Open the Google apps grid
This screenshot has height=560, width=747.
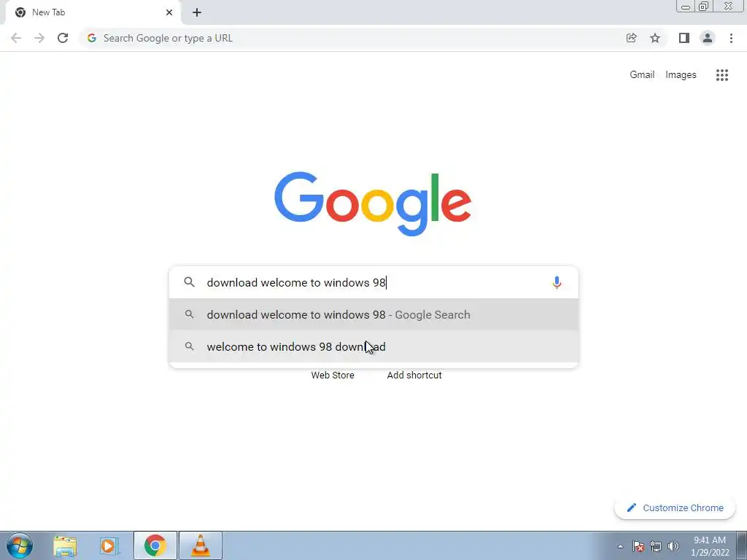722,75
